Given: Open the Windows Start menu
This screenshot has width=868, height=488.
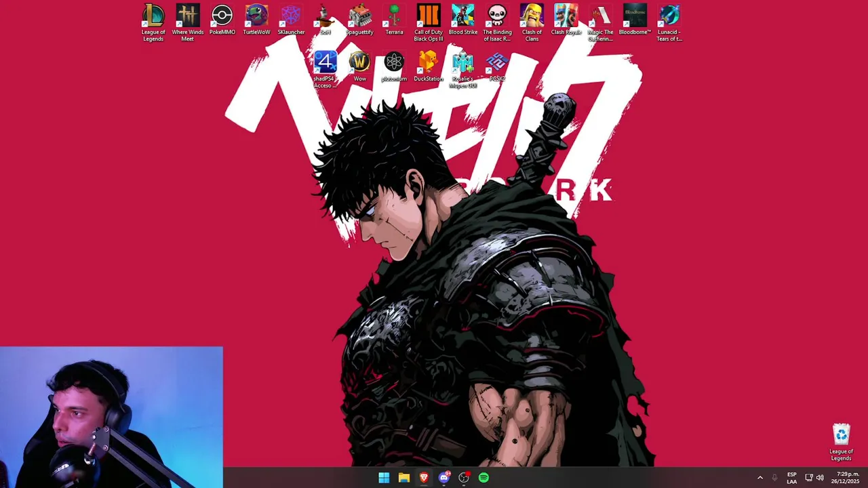Looking at the screenshot, I should tap(384, 478).
